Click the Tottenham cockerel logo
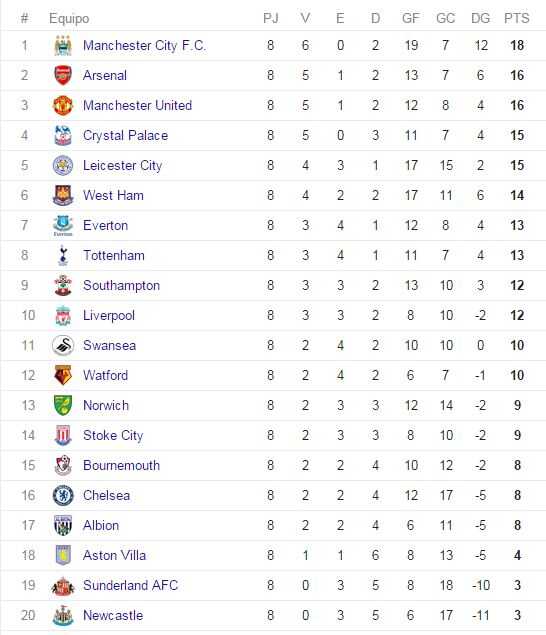The image size is (546, 635). pos(63,255)
